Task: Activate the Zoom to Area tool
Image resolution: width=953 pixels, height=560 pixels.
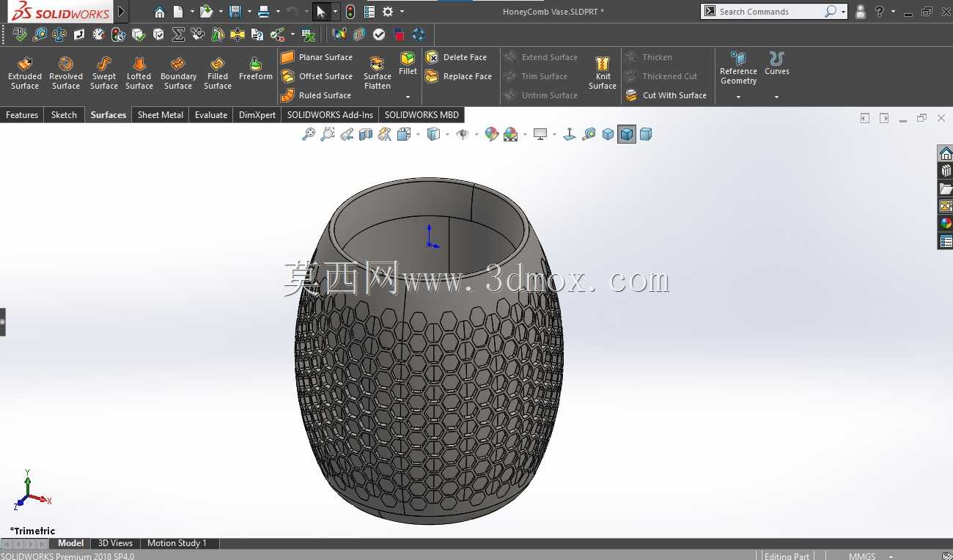Action: click(328, 134)
